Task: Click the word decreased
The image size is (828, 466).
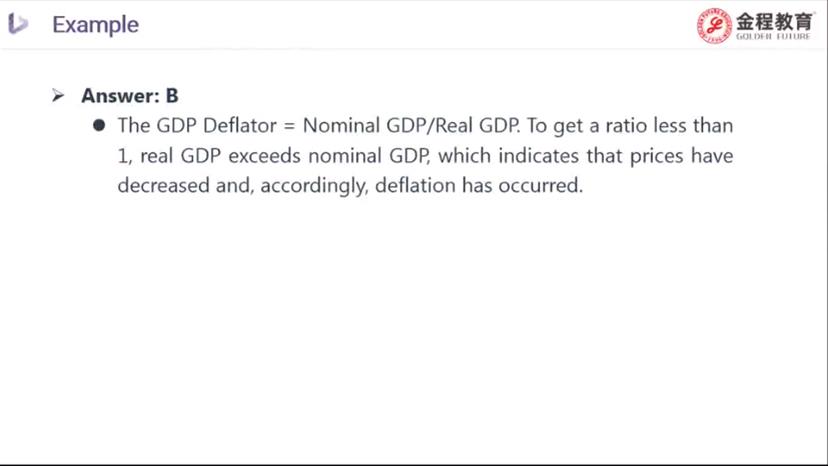Action: (x=163, y=186)
